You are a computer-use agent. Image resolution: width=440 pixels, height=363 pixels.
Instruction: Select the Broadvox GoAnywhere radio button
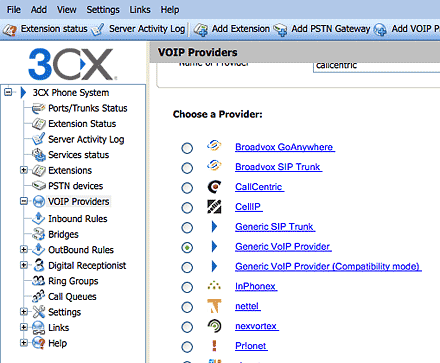pos(187,148)
